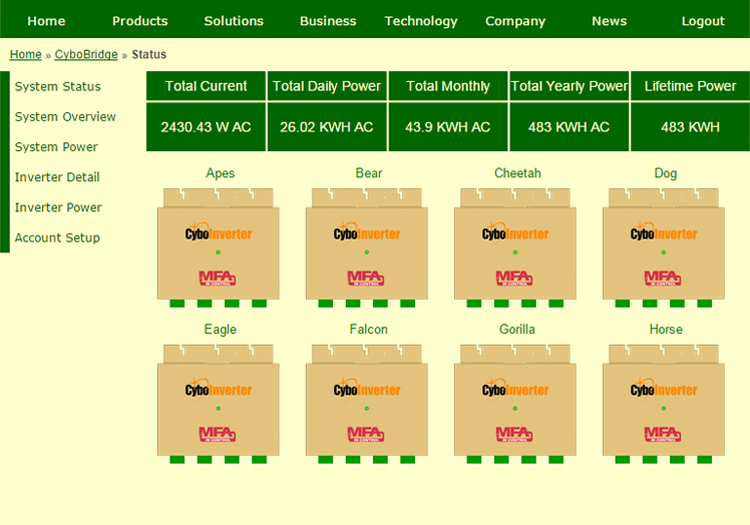This screenshot has width=750, height=525.
Task: Open the Apes inverter image
Action: click(218, 248)
